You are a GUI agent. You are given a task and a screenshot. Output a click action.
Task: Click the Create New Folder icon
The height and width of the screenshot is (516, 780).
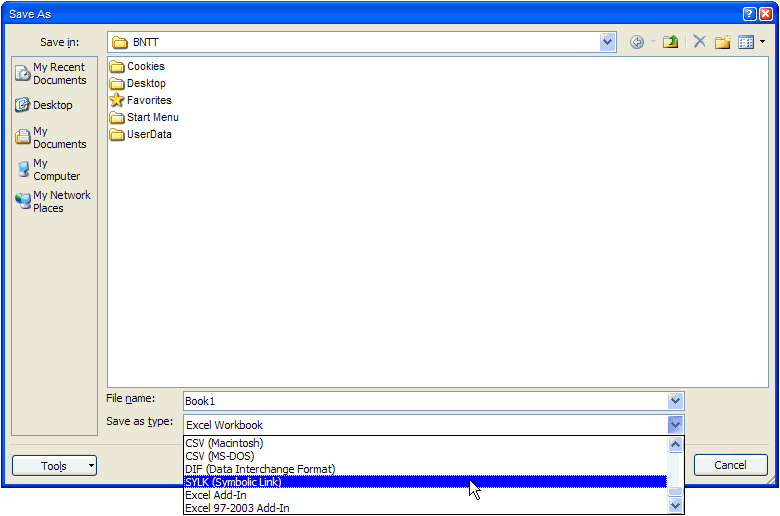tap(722, 42)
